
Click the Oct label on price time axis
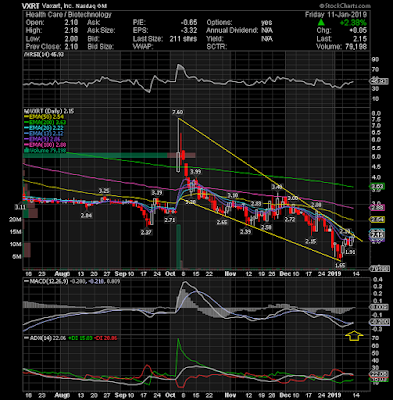click(170, 274)
